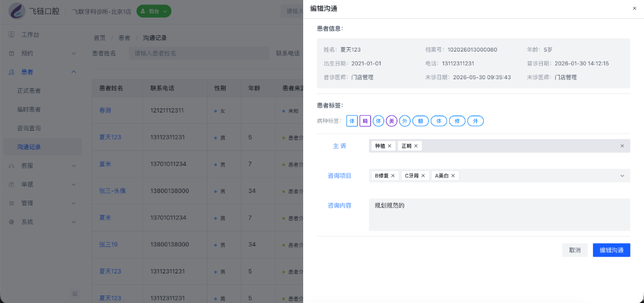
Task: Open patient 张三19 in the table
Action: tap(108, 245)
